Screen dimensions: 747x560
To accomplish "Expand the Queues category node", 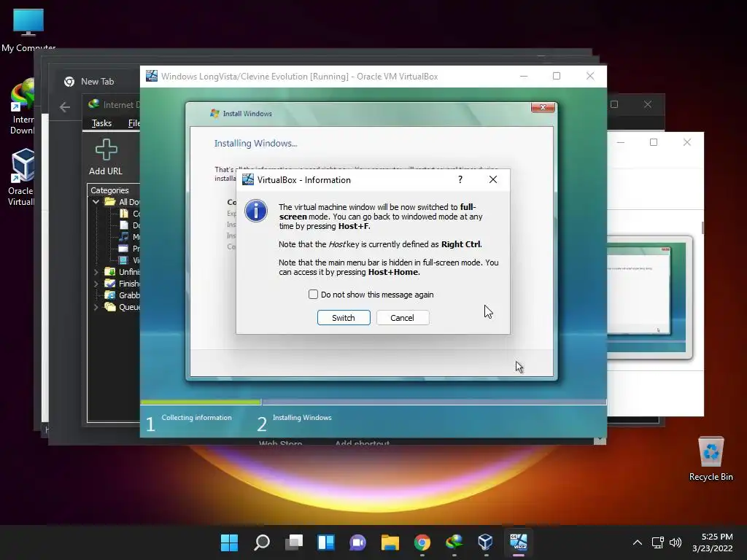I will tap(96, 307).
